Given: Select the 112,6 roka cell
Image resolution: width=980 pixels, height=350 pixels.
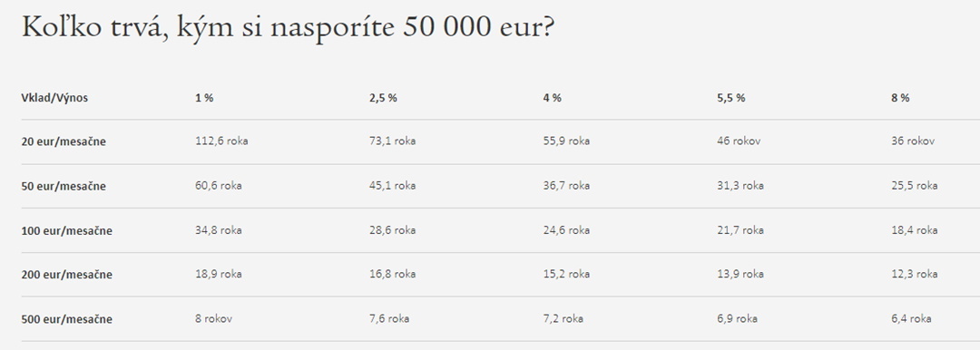Looking at the screenshot, I should pyautogui.click(x=222, y=141).
